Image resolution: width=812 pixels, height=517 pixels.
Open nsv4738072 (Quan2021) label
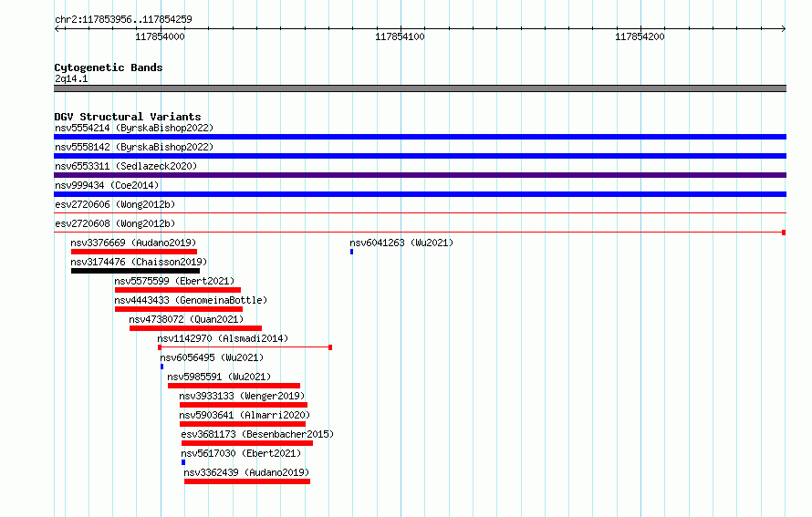coord(186,319)
